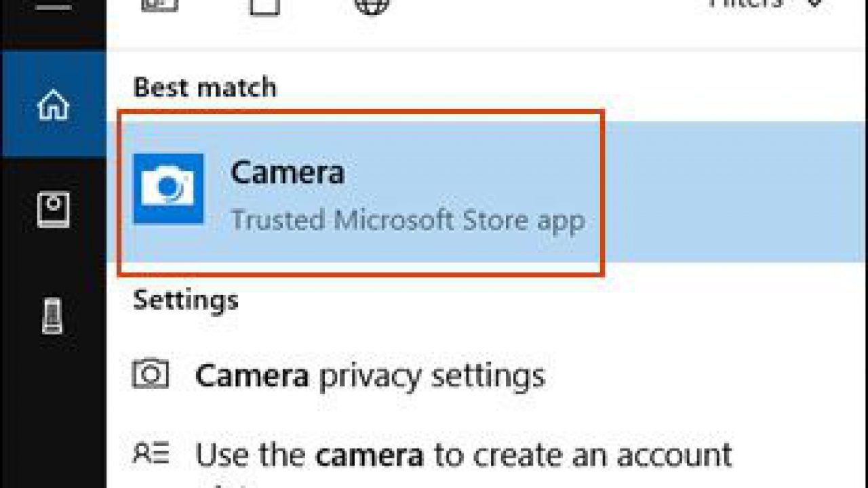
Task: Expand the chevron next to Filters
Action: [815, 4]
